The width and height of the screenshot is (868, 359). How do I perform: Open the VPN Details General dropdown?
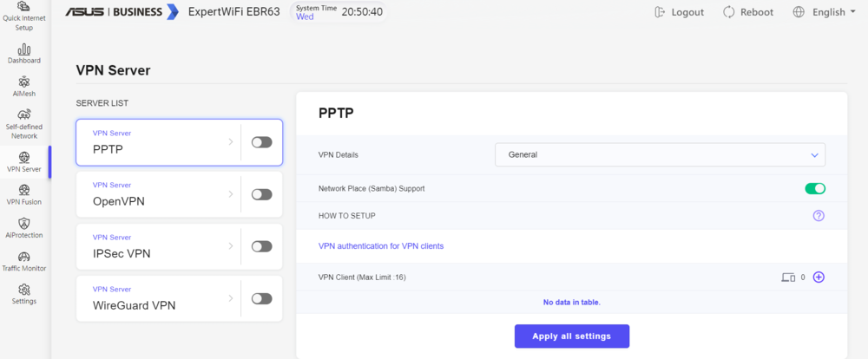point(660,155)
